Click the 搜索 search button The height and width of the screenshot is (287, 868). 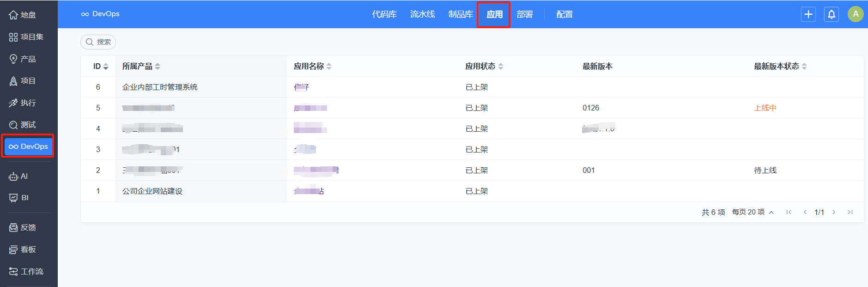[x=98, y=42]
